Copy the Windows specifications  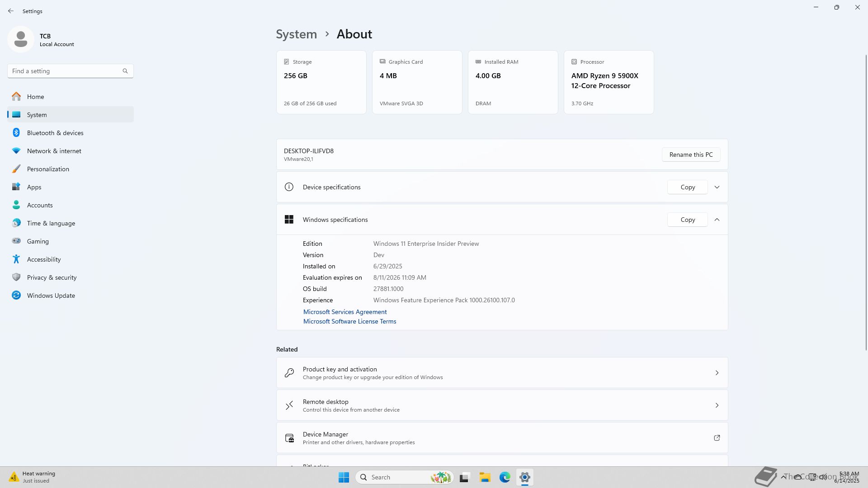click(687, 220)
